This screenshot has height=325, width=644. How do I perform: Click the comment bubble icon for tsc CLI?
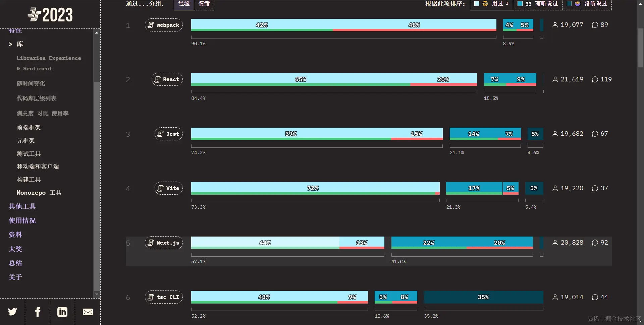tap(595, 297)
